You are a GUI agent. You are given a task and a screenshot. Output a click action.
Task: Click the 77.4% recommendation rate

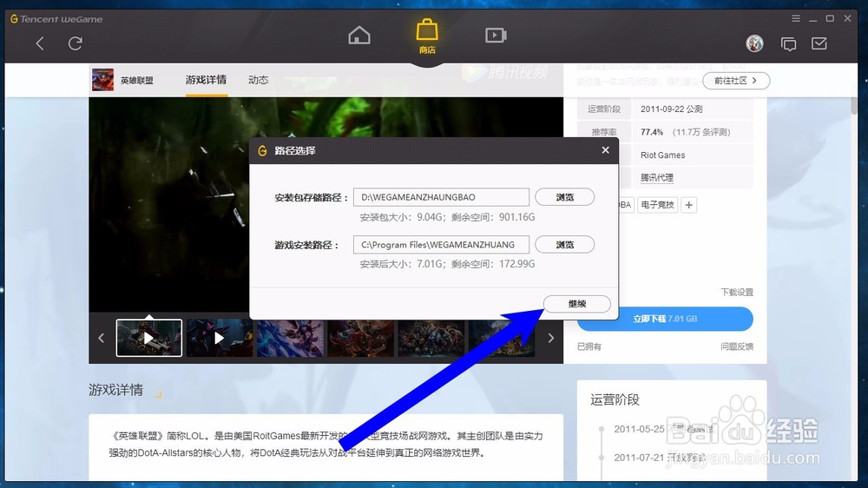[652, 132]
